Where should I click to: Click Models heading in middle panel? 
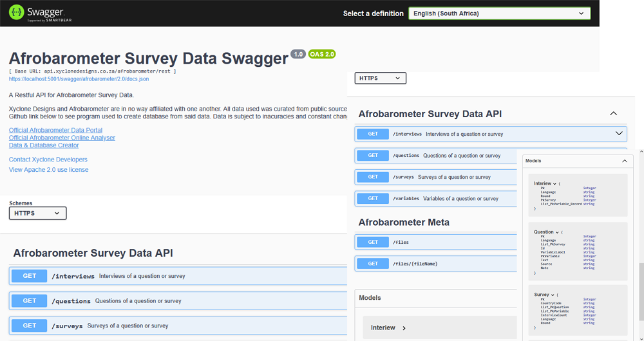click(370, 298)
